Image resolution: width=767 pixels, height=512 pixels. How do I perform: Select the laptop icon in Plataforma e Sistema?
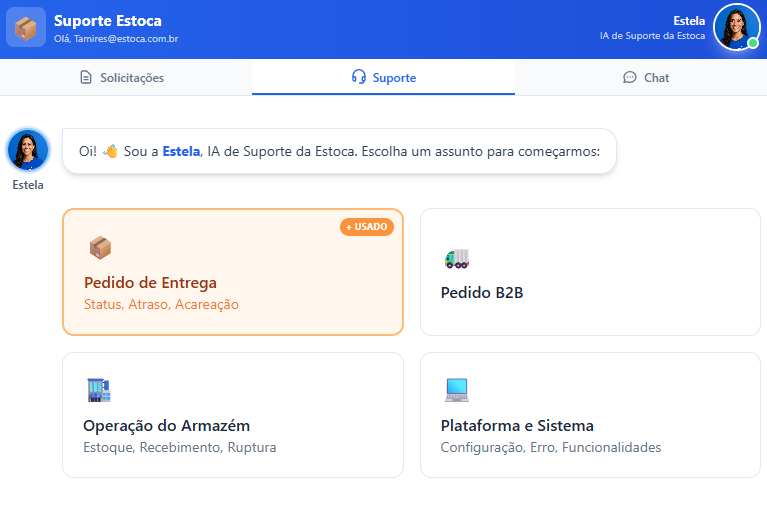(456, 390)
